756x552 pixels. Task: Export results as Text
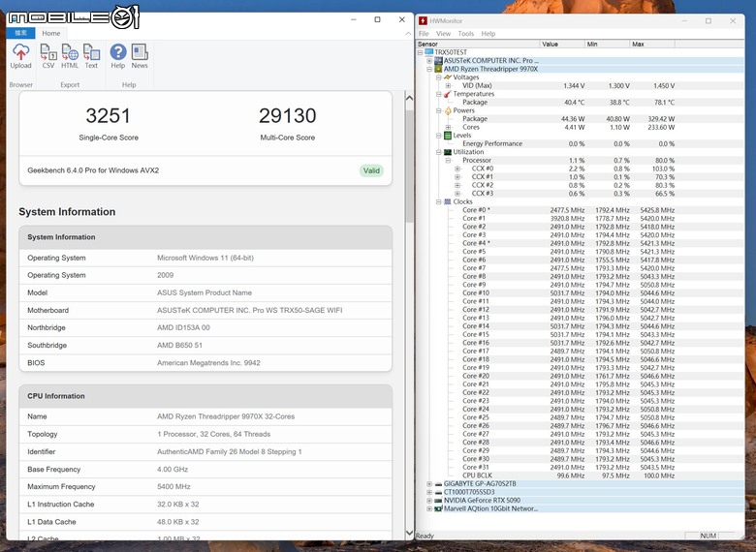point(91,56)
